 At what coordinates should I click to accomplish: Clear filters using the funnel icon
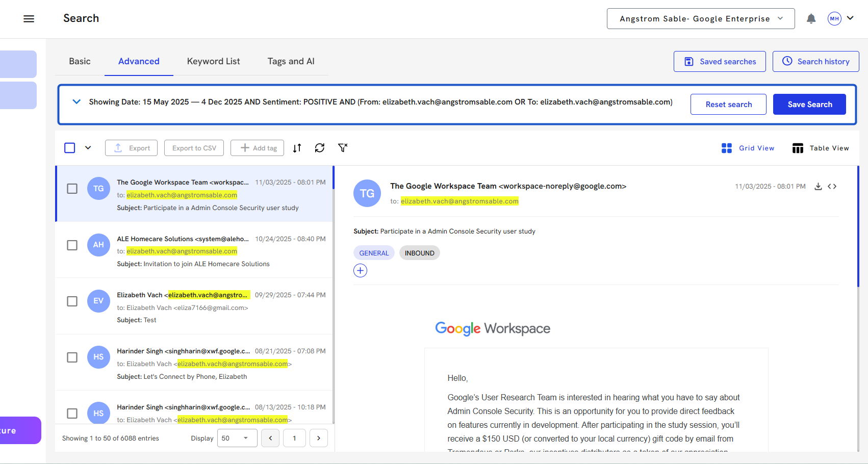click(343, 148)
